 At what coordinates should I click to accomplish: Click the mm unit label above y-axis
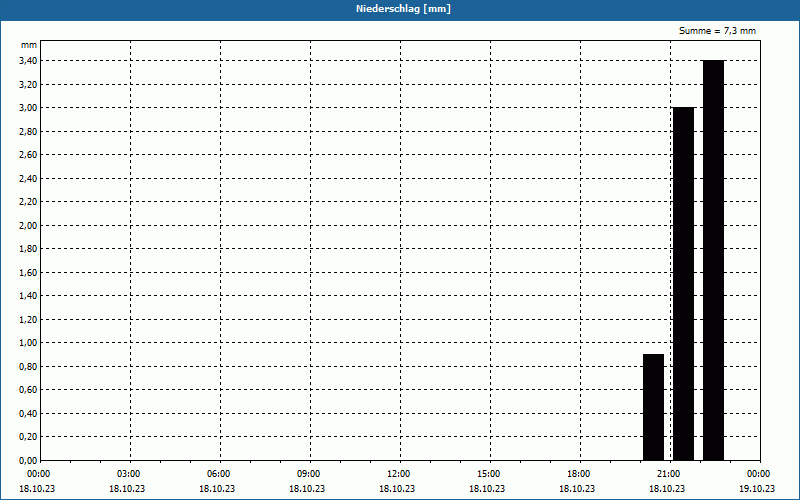[29, 45]
